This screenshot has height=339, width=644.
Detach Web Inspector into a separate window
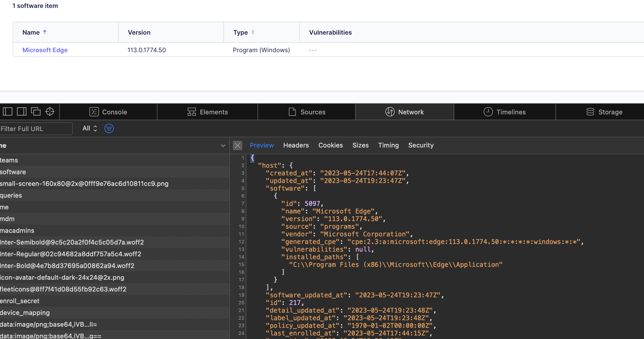pyautogui.click(x=36, y=111)
